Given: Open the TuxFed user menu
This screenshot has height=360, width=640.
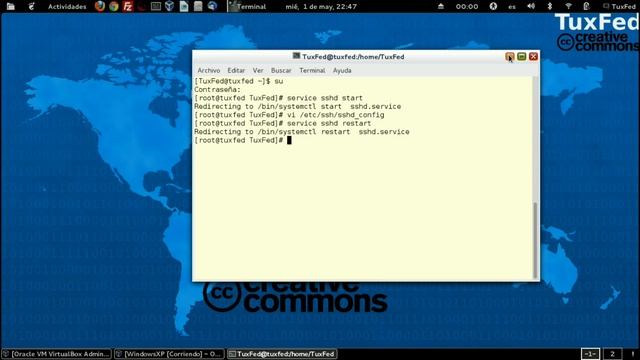Looking at the screenshot, I should pyautogui.click(x=619, y=7).
